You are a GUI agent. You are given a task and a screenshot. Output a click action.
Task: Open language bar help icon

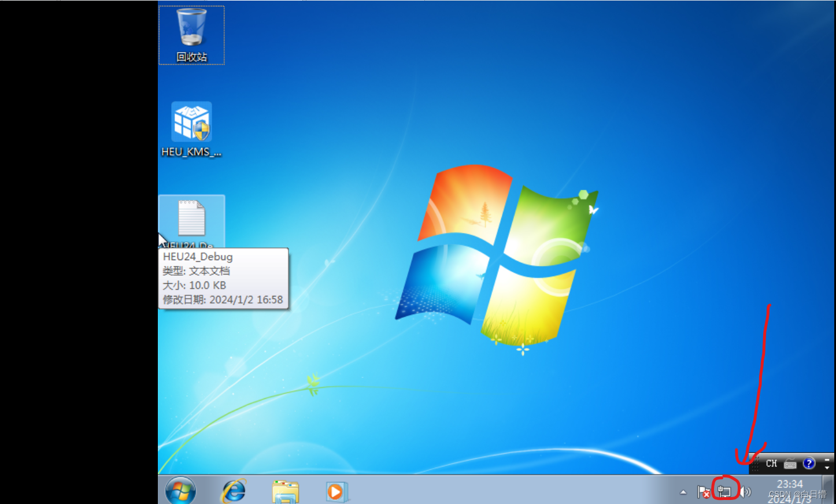tap(809, 464)
